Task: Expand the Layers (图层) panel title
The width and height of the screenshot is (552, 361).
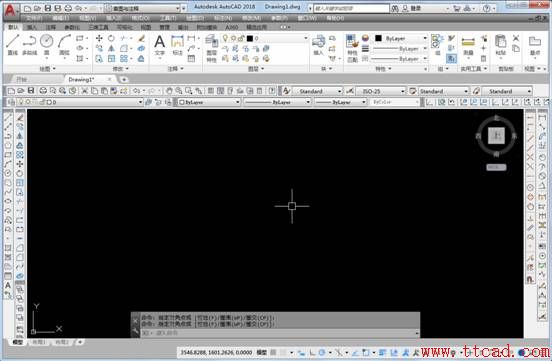Action: (256, 69)
